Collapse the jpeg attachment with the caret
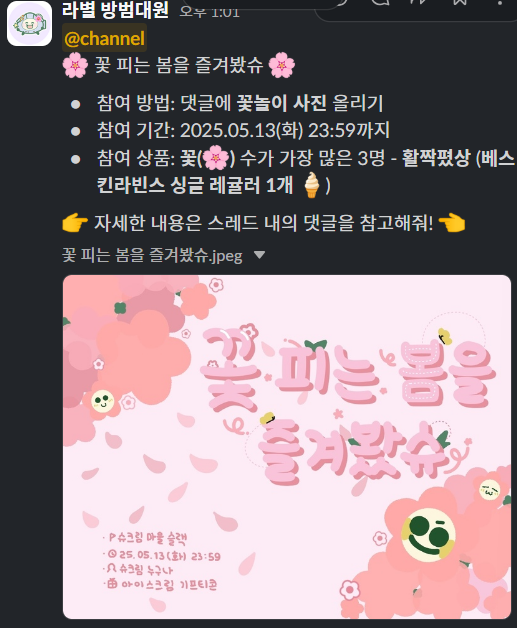This screenshot has height=628, width=517. [x=260, y=255]
